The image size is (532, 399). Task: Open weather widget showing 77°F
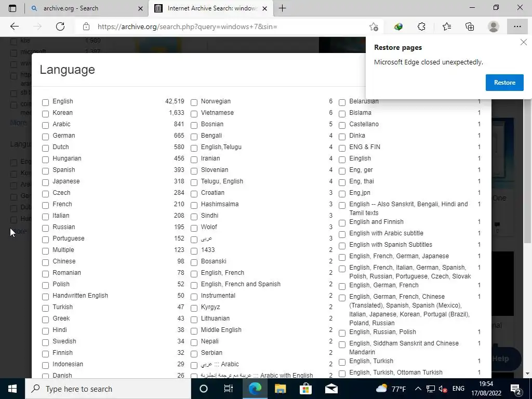391,389
